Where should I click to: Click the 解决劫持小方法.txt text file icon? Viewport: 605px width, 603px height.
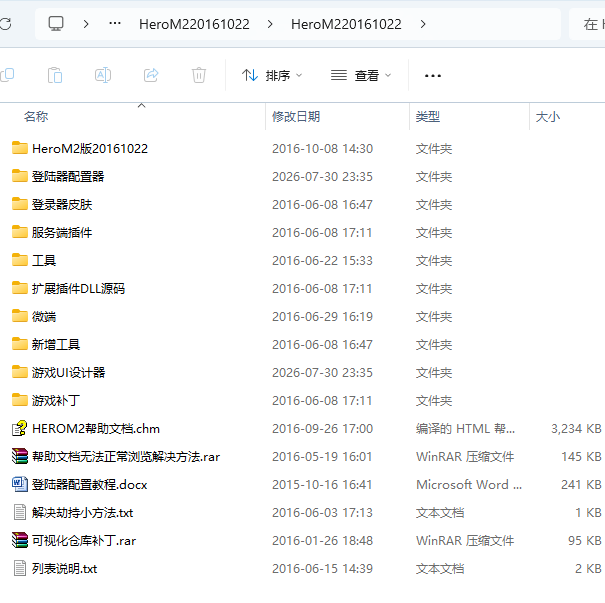point(20,512)
